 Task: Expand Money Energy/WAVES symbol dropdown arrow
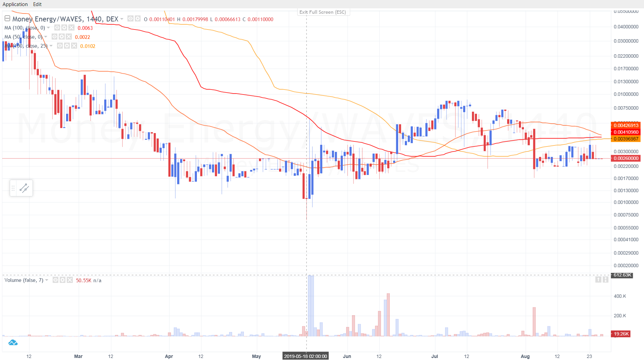[x=122, y=19]
